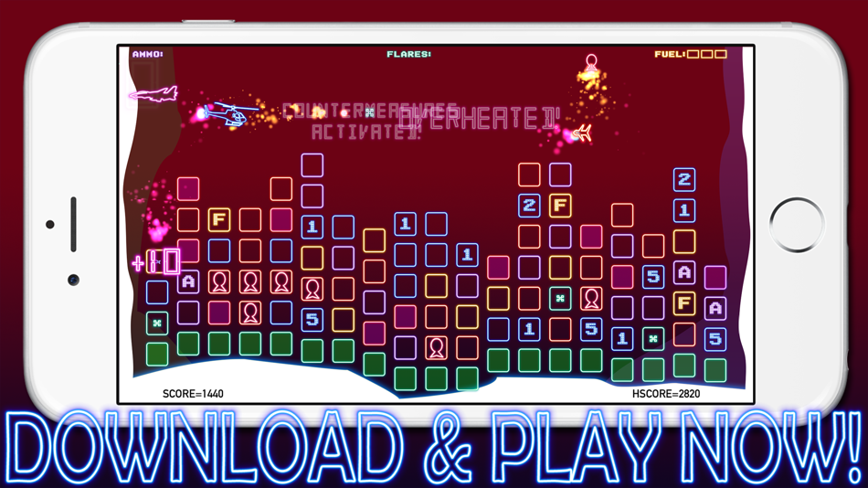Tap the pink +10 score popup
Image resolution: width=868 pixels, height=488 pixels.
pos(156,261)
